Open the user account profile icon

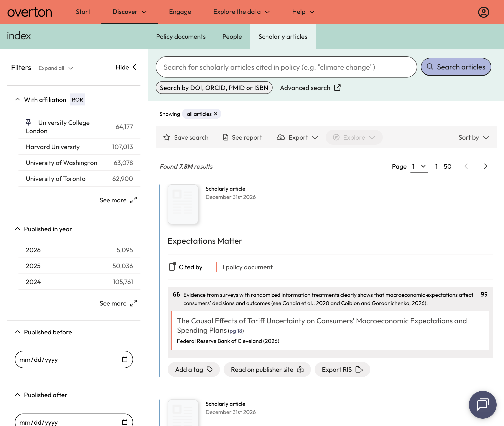coord(483,12)
